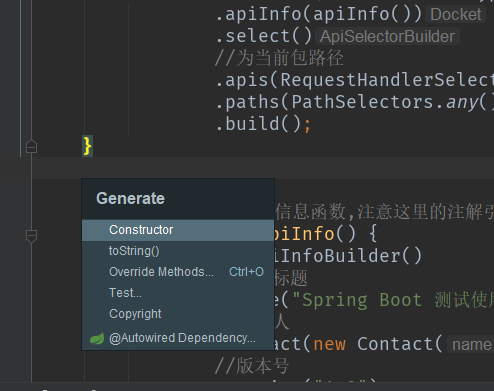The image size is (494, 391).
Task: Choose the @Autowired Dependency... entry
Action: click(x=178, y=338)
